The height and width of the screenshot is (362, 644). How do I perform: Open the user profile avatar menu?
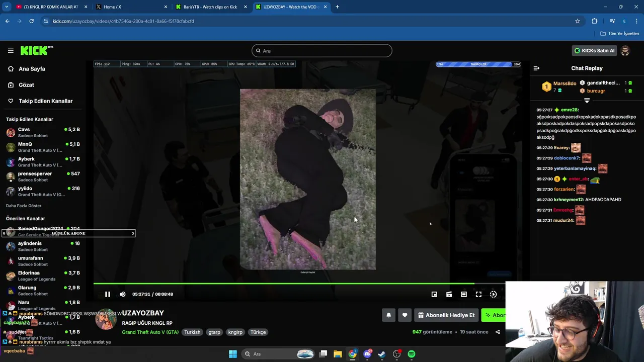tap(625, 51)
